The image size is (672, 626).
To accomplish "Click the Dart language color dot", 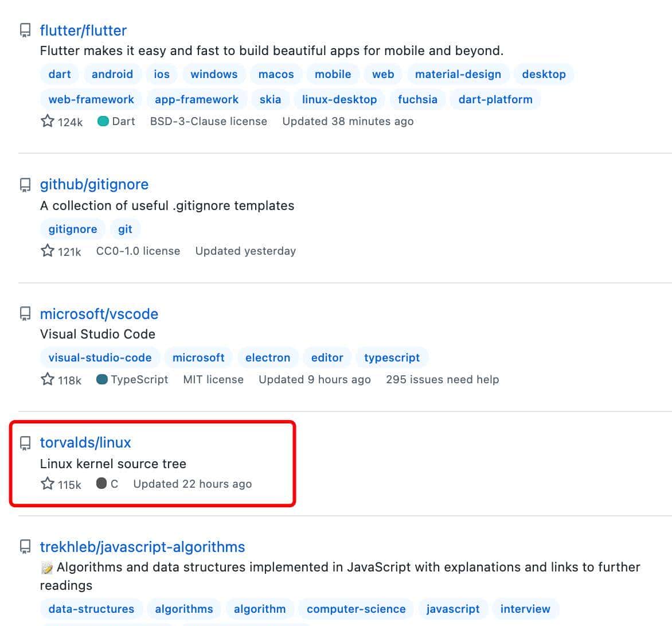I will (x=103, y=121).
